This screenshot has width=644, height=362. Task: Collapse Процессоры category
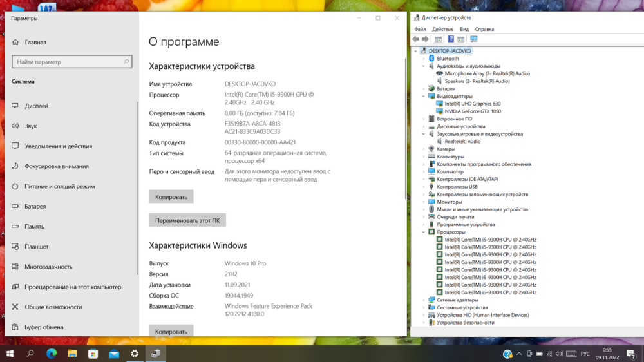424,232
